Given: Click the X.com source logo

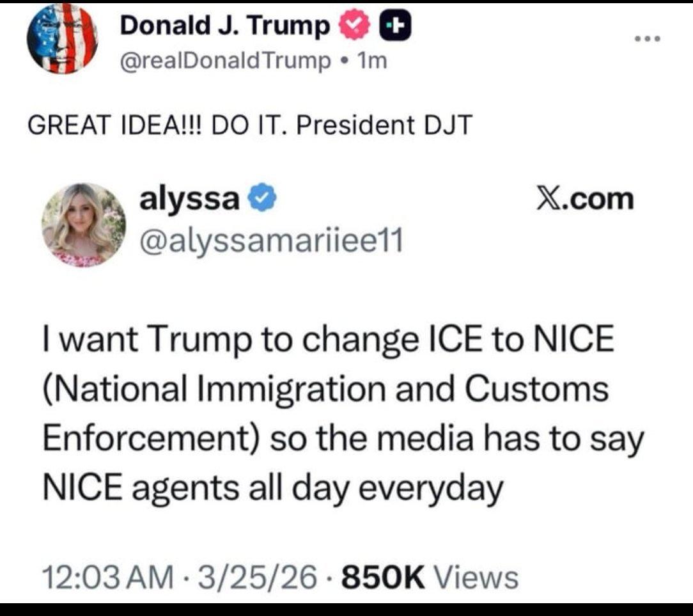Looking at the screenshot, I should [x=585, y=198].
